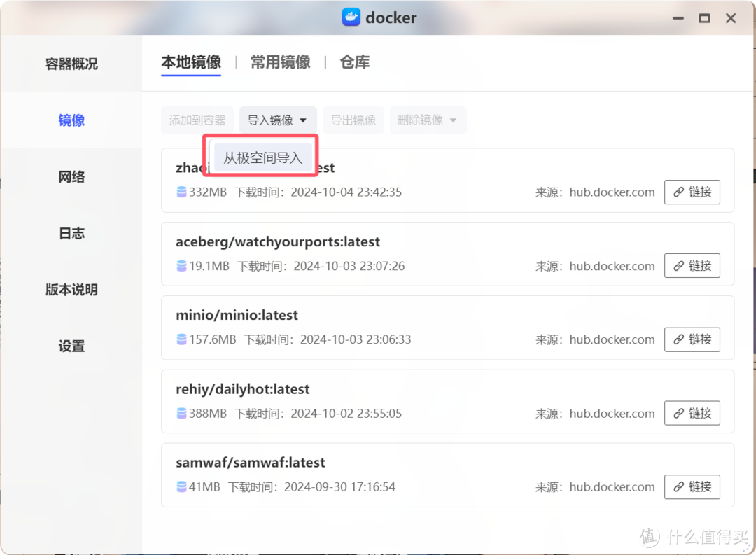Click the storage icon beside 19.1MB
Viewport: 756px width, 555px height.
[x=181, y=266]
